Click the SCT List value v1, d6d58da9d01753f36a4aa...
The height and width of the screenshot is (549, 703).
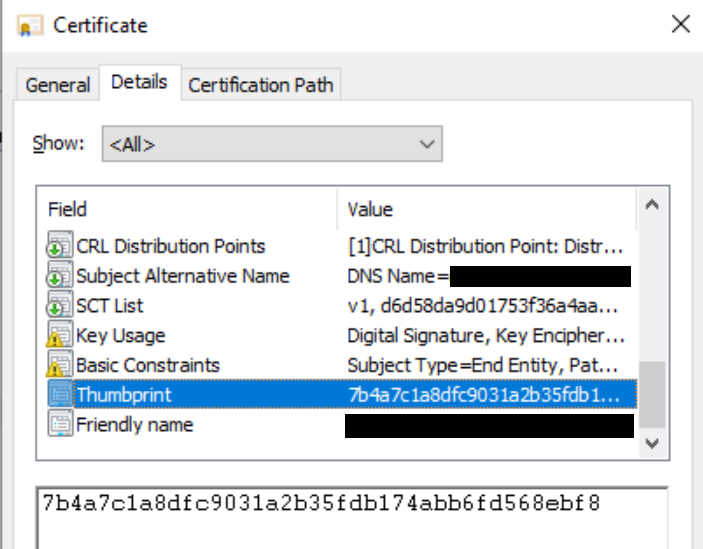tap(483, 306)
